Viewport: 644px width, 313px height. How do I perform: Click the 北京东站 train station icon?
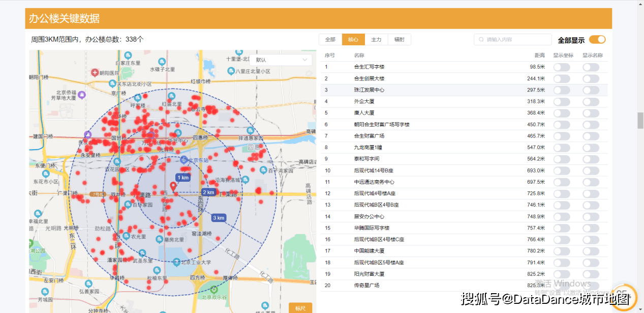pyautogui.click(x=184, y=160)
